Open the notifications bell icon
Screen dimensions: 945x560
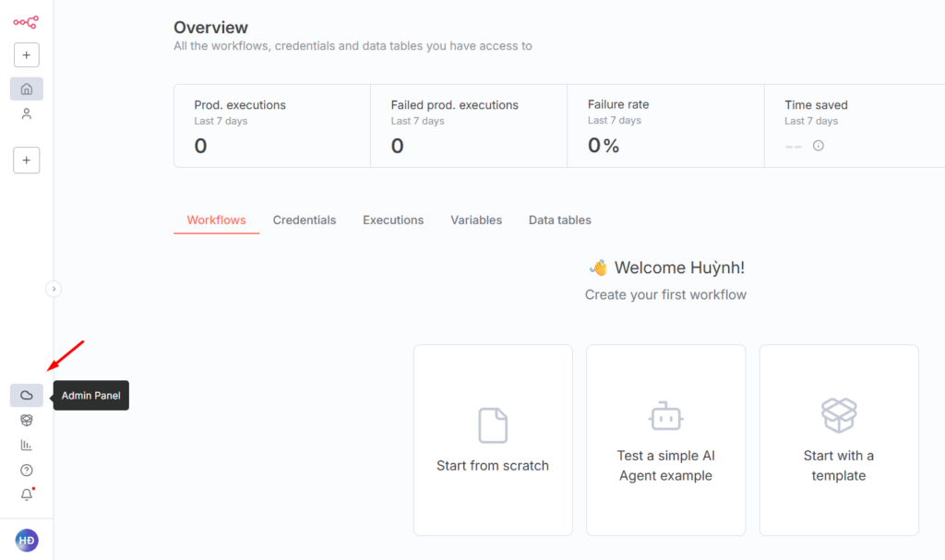pyautogui.click(x=27, y=494)
